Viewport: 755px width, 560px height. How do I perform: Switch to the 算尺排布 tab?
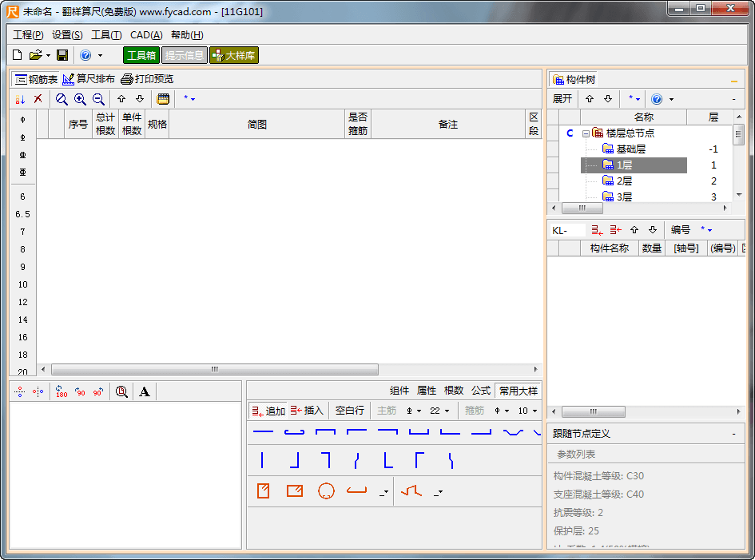pos(89,79)
